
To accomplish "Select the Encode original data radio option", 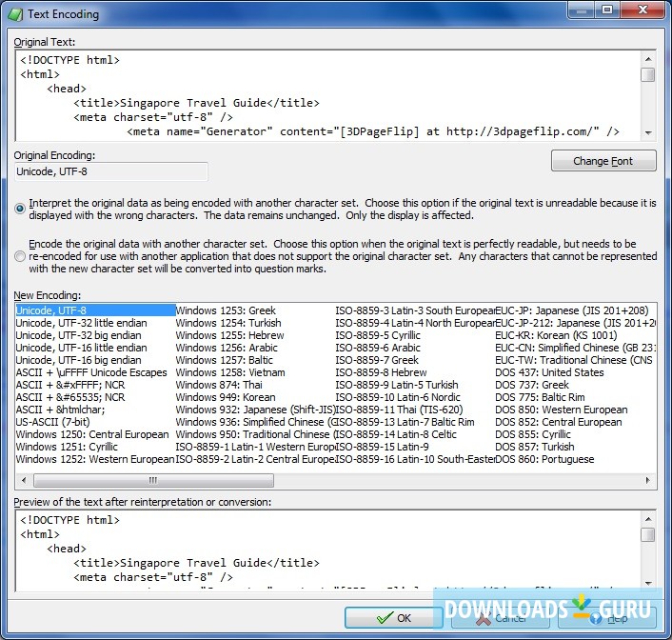I will click(20, 256).
